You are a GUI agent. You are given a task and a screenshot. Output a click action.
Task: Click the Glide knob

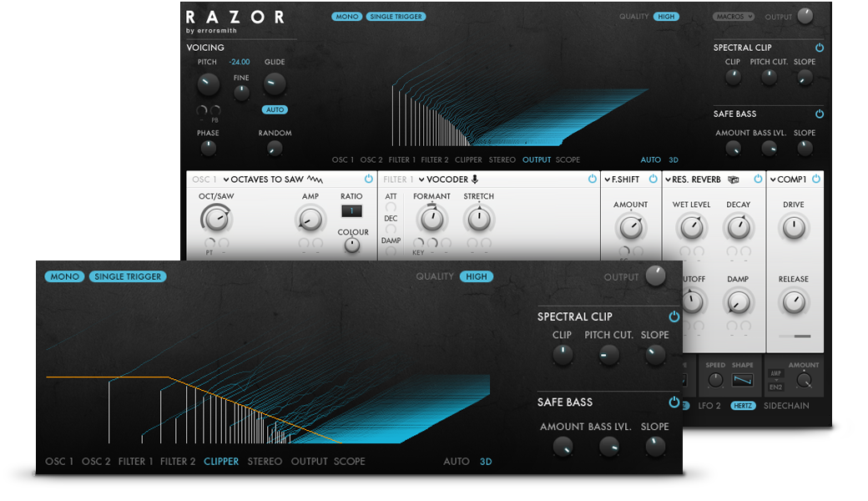pyautogui.click(x=274, y=84)
